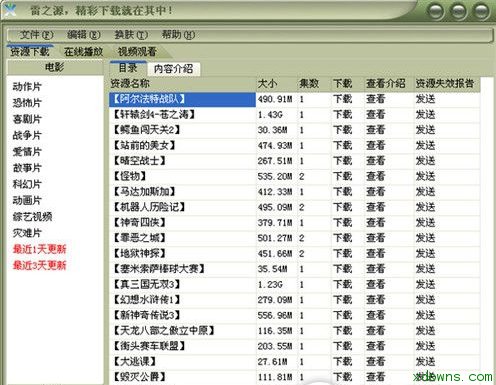Click 查看 for 【马达加斯加】

pos(375,192)
